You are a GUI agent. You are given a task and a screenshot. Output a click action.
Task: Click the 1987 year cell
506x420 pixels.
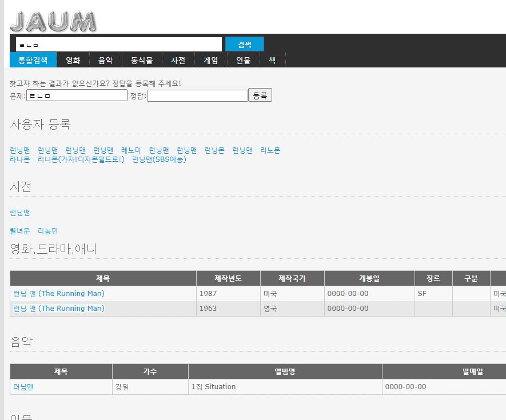coord(228,294)
